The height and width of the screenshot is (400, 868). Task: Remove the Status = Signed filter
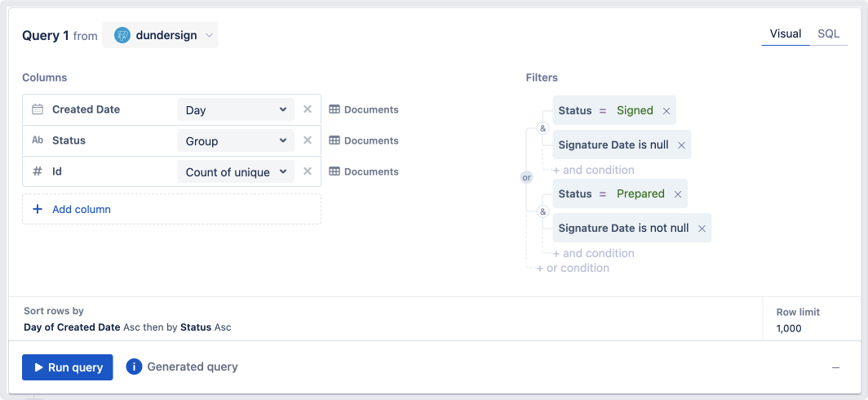pyautogui.click(x=666, y=111)
